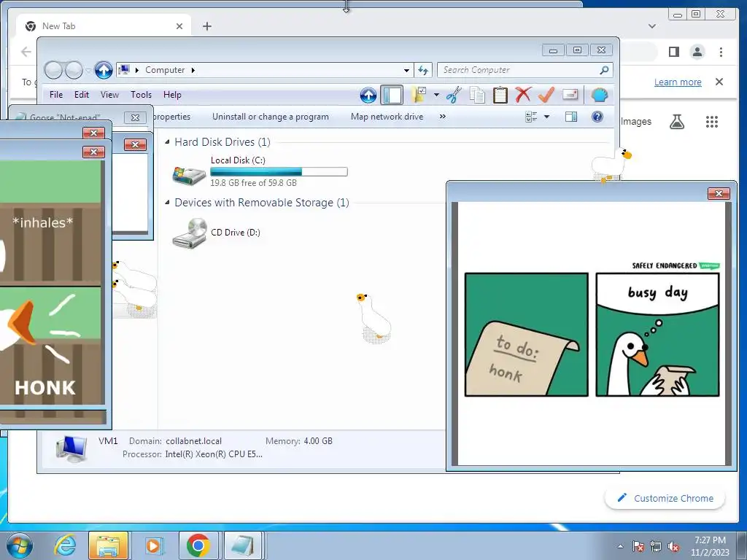The width and height of the screenshot is (747, 560).
Task: Click the search magnifier icon in Explorer
Action: coord(604,70)
